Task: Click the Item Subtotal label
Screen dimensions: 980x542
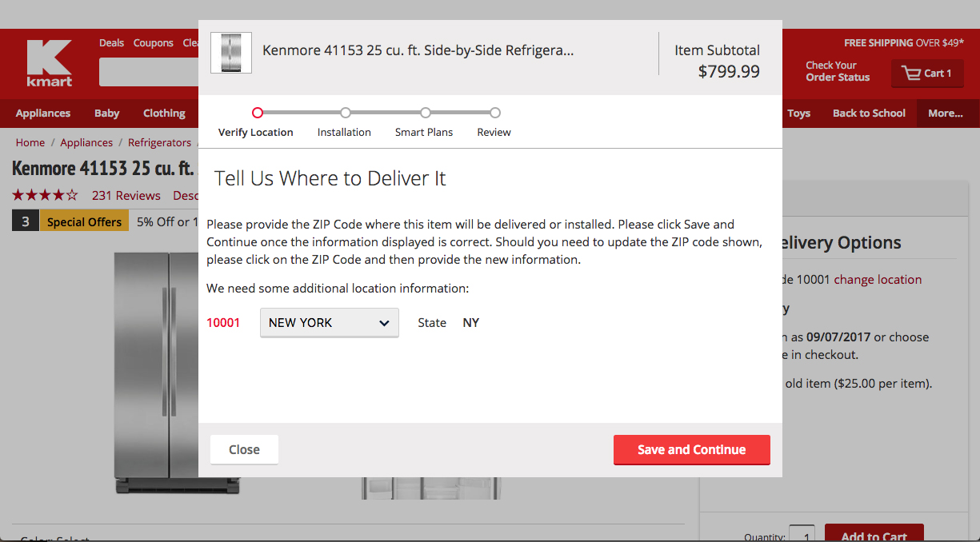Action: pos(717,50)
